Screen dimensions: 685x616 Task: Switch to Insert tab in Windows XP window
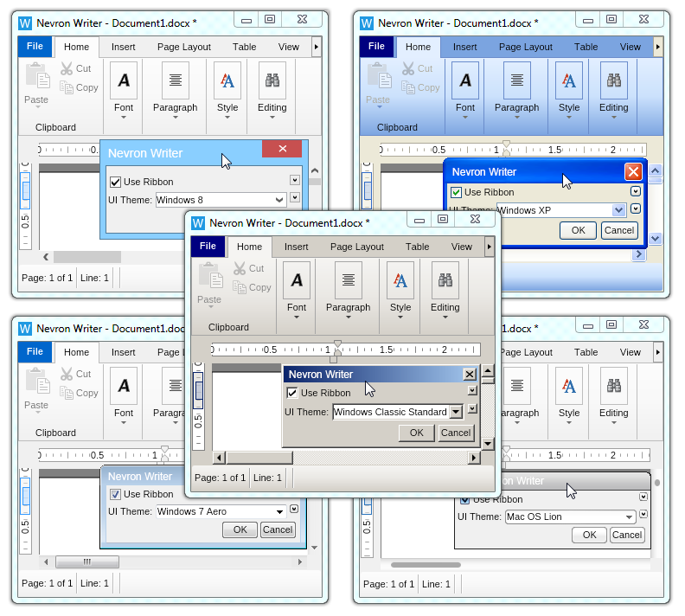[x=464, y=47]
